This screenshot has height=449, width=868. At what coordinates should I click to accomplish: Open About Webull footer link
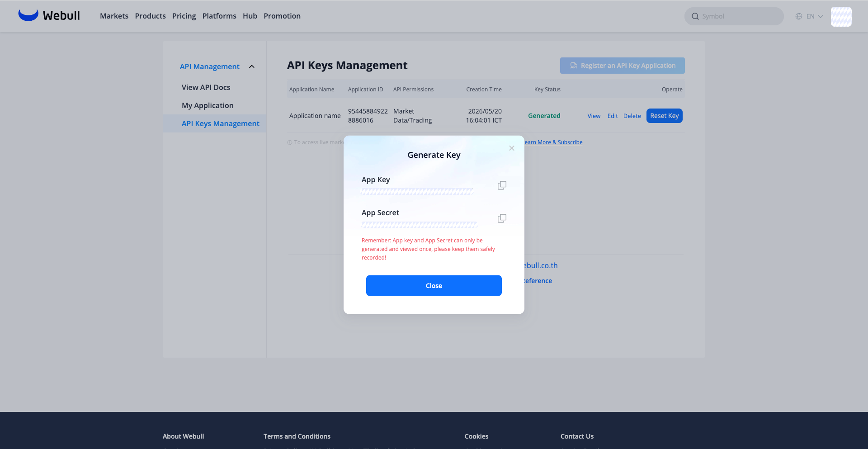(184, 436)
